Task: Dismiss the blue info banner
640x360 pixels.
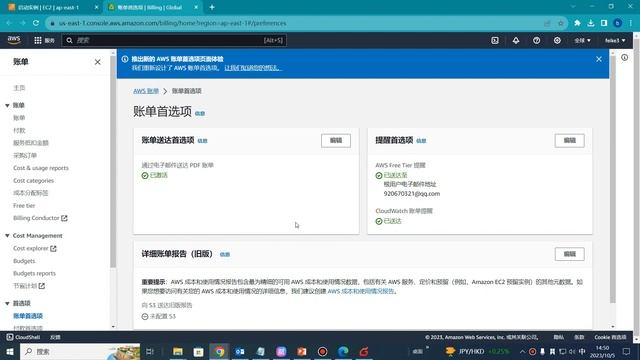Action: (x=599, y=59)
